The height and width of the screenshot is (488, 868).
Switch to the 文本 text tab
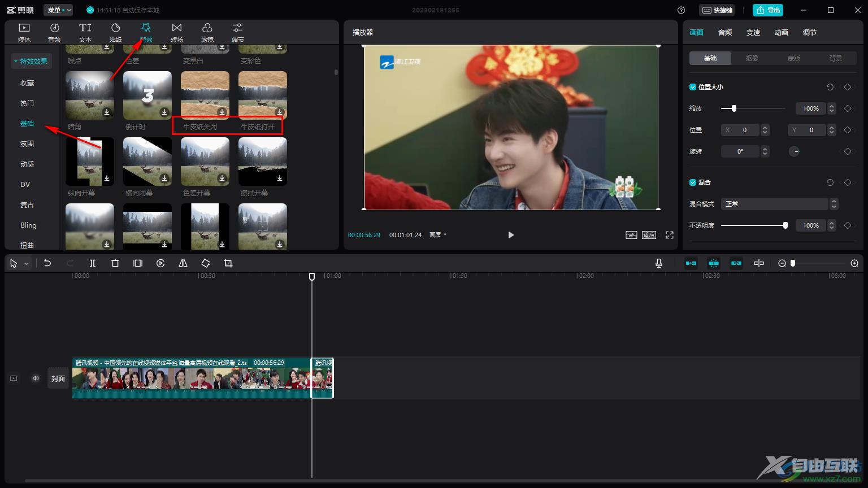[x=85, y=33]
